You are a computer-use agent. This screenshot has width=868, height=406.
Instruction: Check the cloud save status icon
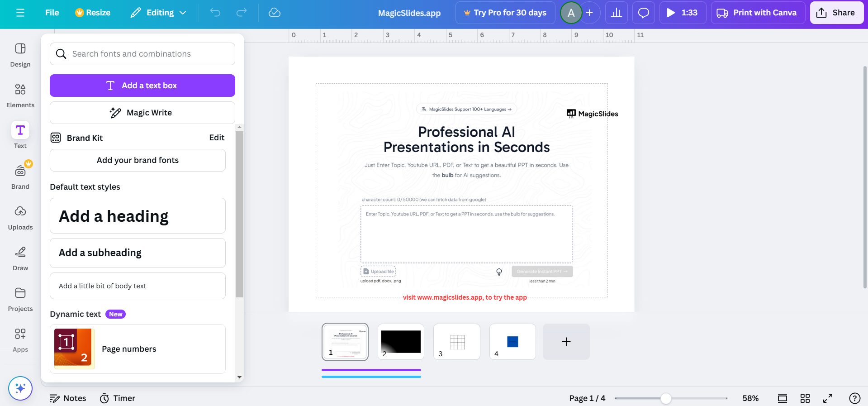point(275,13)
